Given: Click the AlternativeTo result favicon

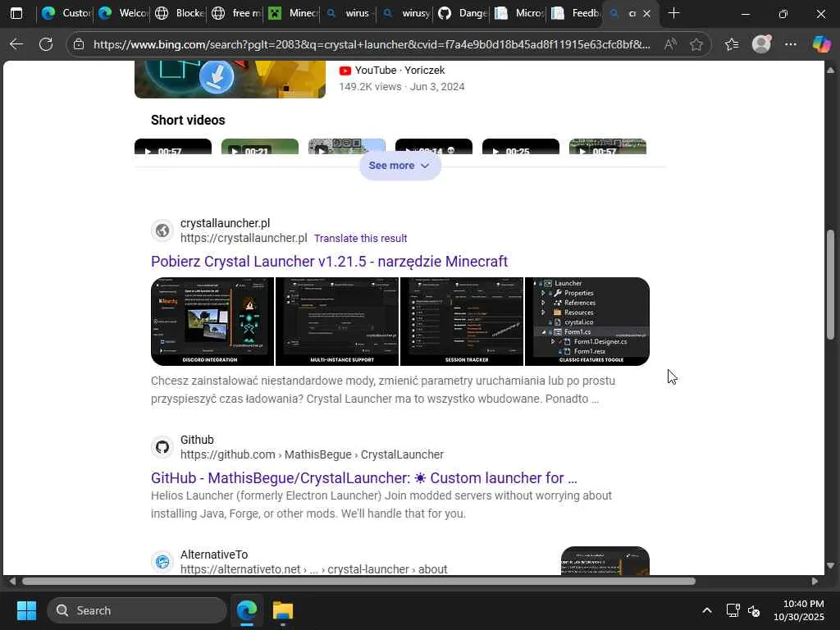Looking at the screenshot, I should click(x=162, y=562).
